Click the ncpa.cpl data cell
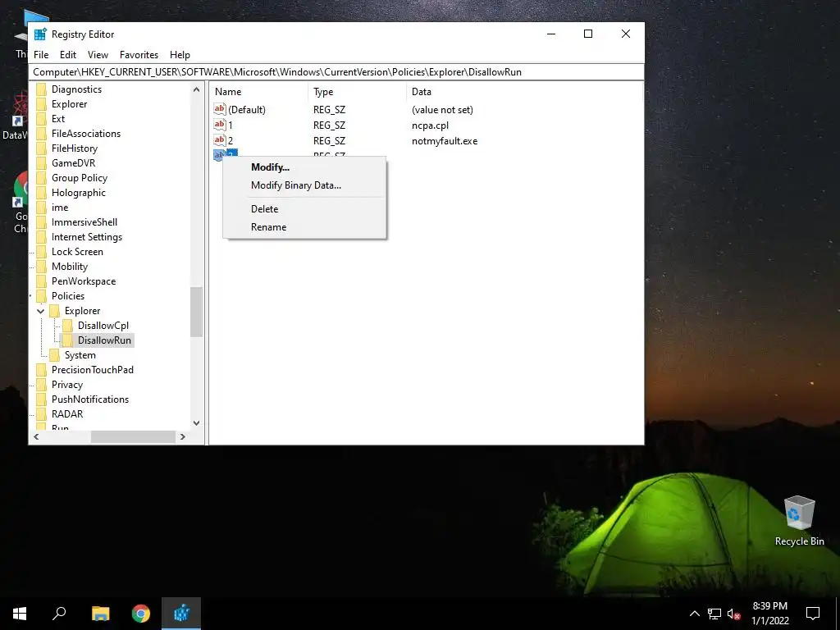The height and width of the screenshot is (630, 840). 430,126
